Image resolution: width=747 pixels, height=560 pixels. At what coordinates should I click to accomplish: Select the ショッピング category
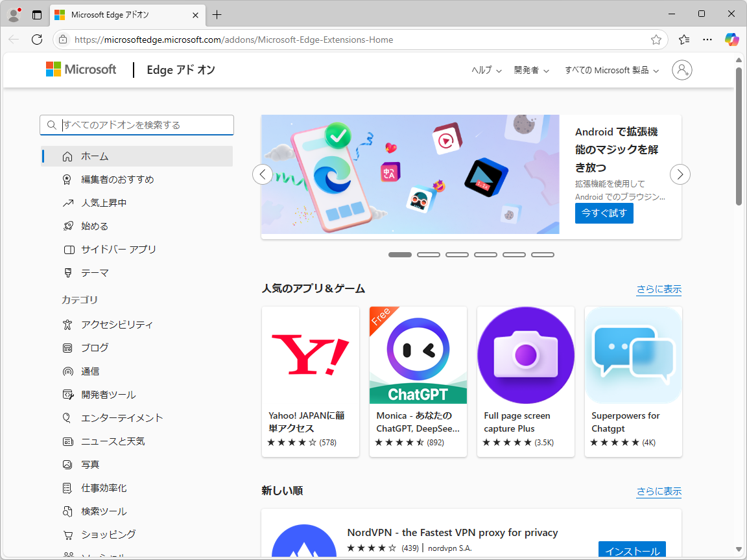coord(112,534)
